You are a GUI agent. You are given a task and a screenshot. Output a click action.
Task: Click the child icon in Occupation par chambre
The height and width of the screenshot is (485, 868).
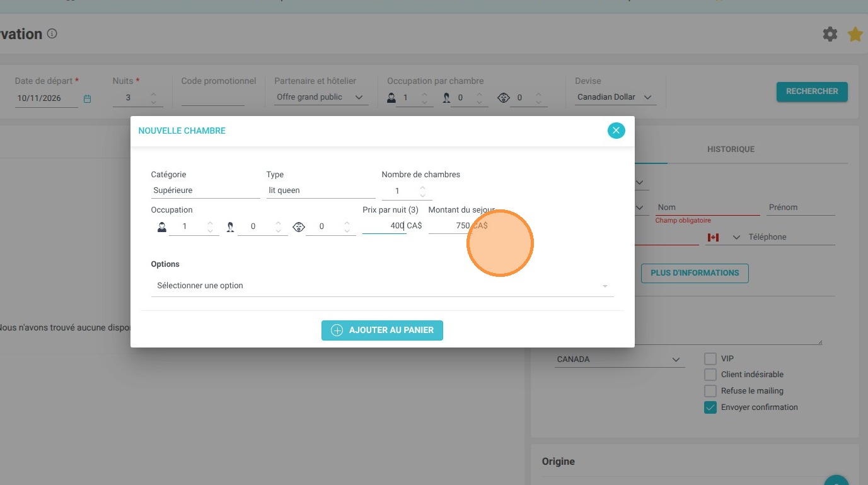[x=446, y=98]
